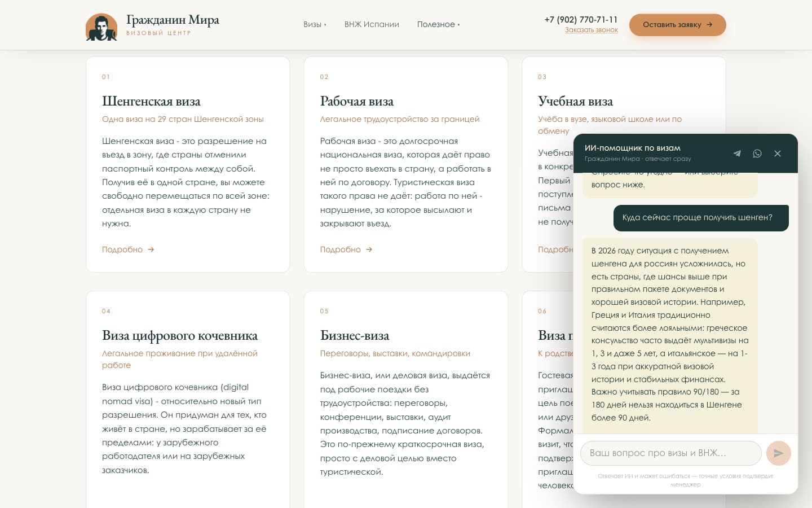Close the ИИ-помощник chat widget
The image size is (812, 508).
click(778, 154)
